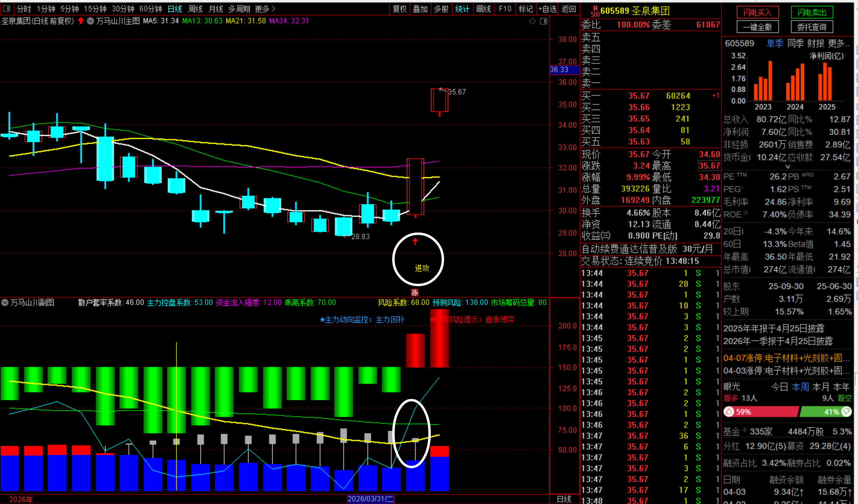Click the R500 badge beside stock code

tap(595, 11)
